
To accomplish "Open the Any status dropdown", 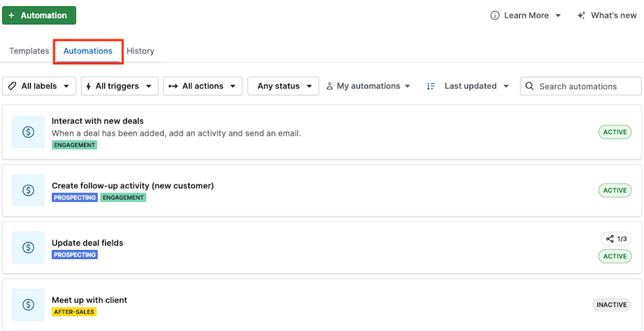I will coord(283,86).
